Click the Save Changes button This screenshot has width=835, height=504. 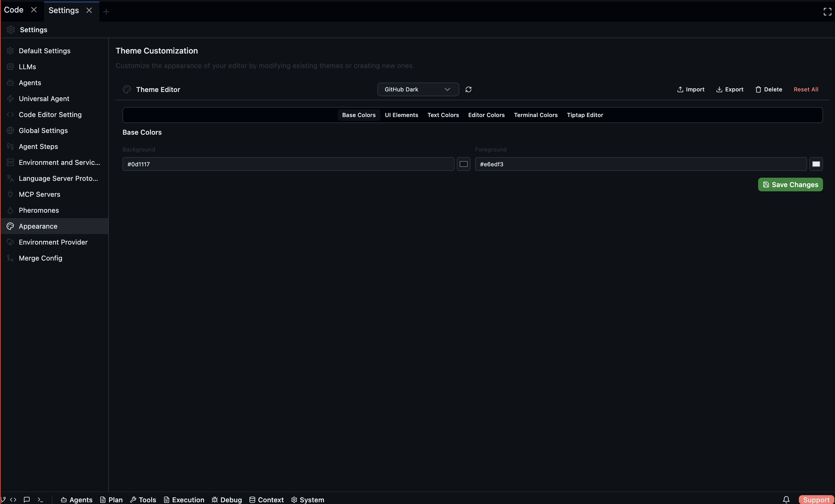(790, 185)
